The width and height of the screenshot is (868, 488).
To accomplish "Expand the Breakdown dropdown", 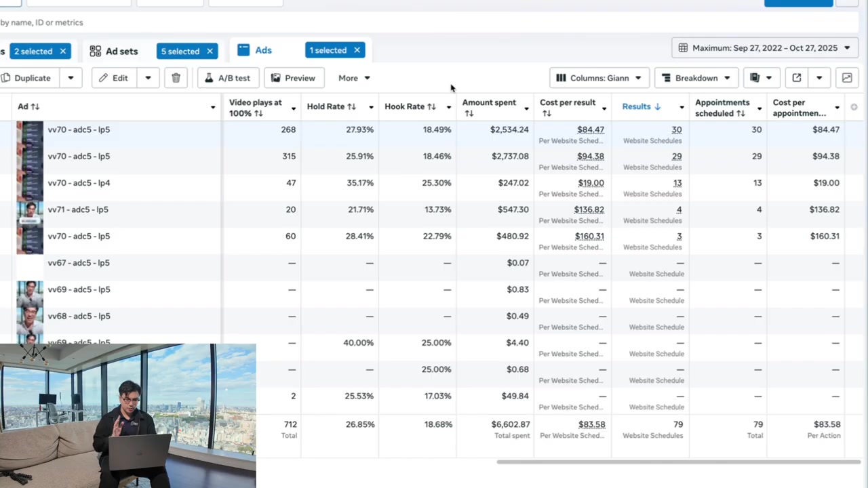I will click(x=696, y=78).
